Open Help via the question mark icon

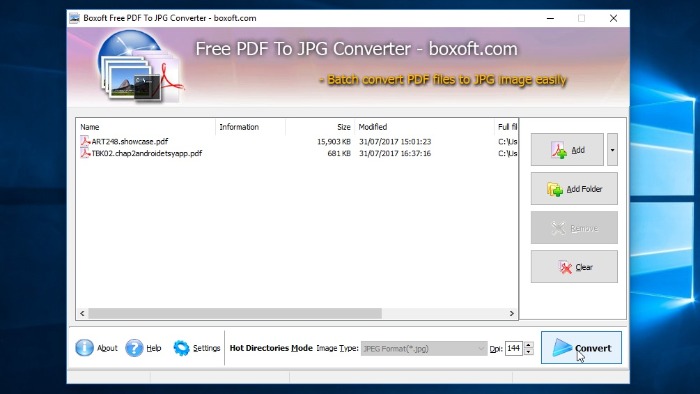point(134,348)
